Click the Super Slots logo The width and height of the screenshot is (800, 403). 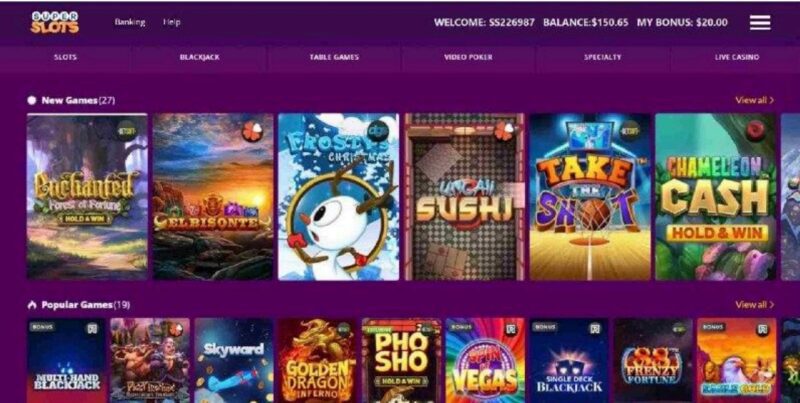click(x=55, y=22)
